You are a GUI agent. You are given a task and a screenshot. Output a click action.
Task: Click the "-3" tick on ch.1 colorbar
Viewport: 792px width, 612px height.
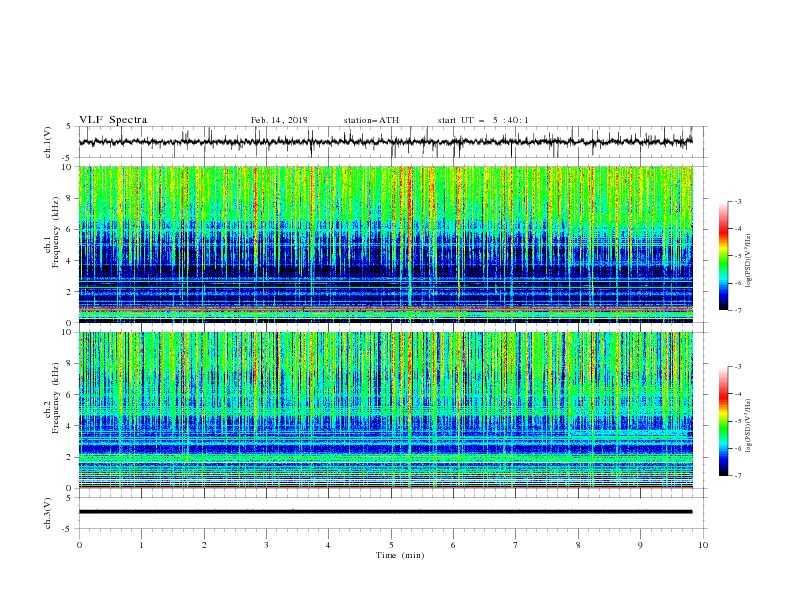pos(738,201)
